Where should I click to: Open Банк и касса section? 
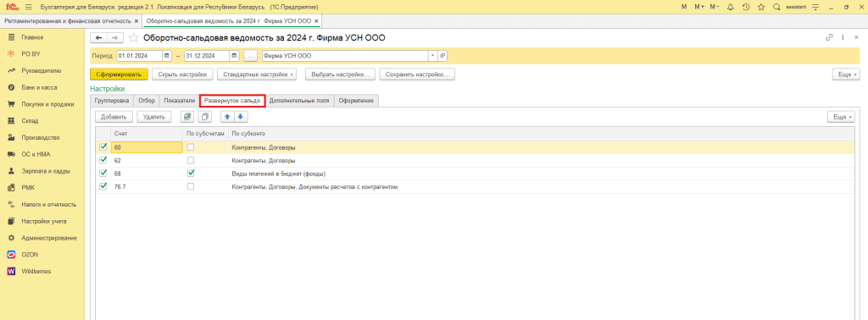[x=39, y=87]
